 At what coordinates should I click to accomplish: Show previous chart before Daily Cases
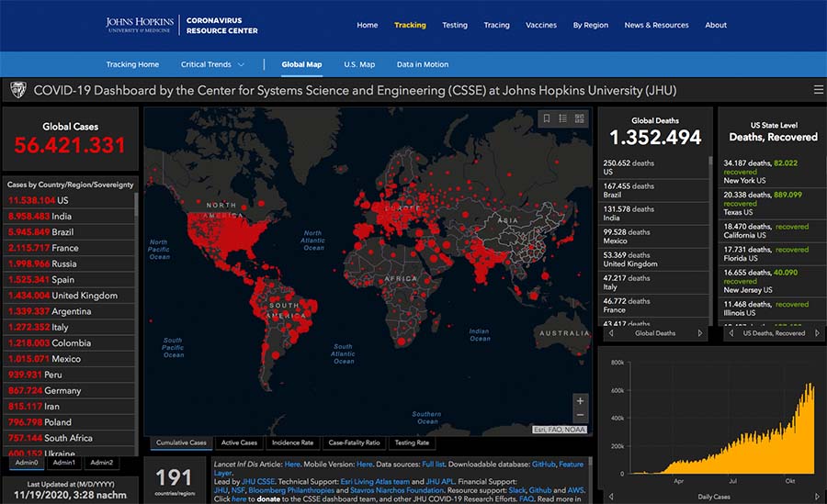point(611,497)
